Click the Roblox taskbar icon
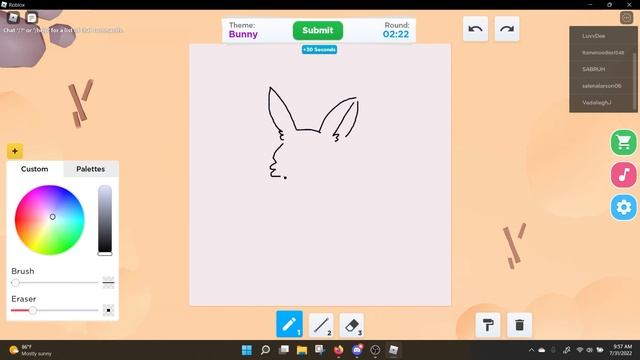This screenshot has height=360, width=640. tap(393, 350)
